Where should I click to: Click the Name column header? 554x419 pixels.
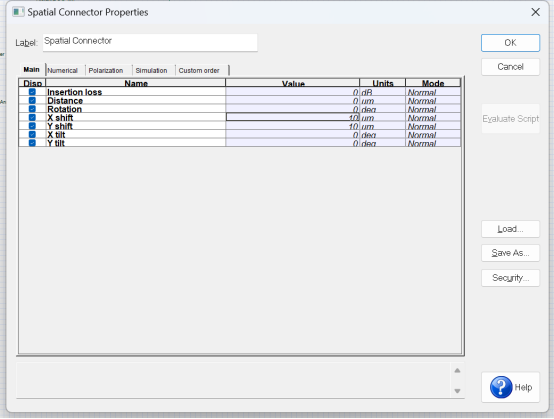pyautogui.click(x=136, y=83)
